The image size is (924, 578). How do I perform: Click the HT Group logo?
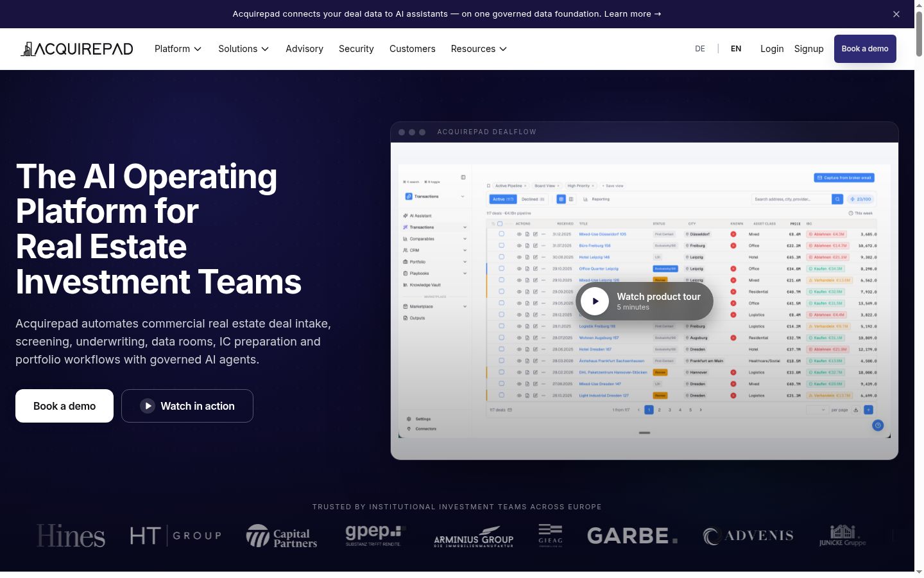click(x=175, y=536)
